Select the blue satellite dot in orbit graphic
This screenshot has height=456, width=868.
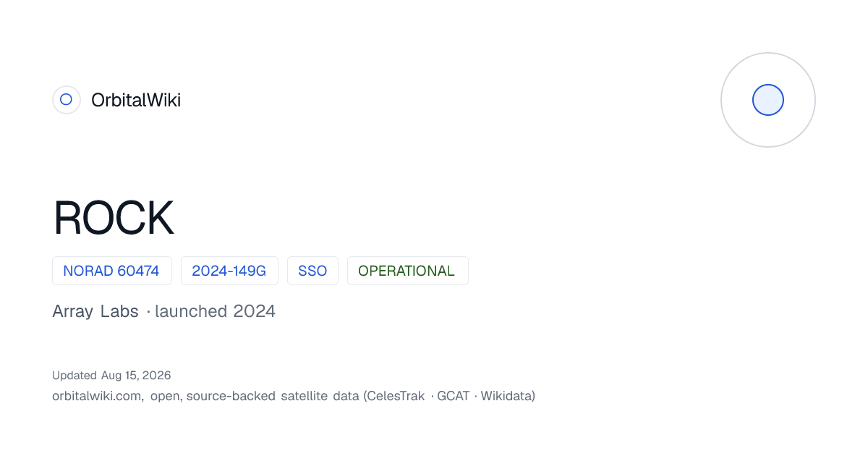768,100
